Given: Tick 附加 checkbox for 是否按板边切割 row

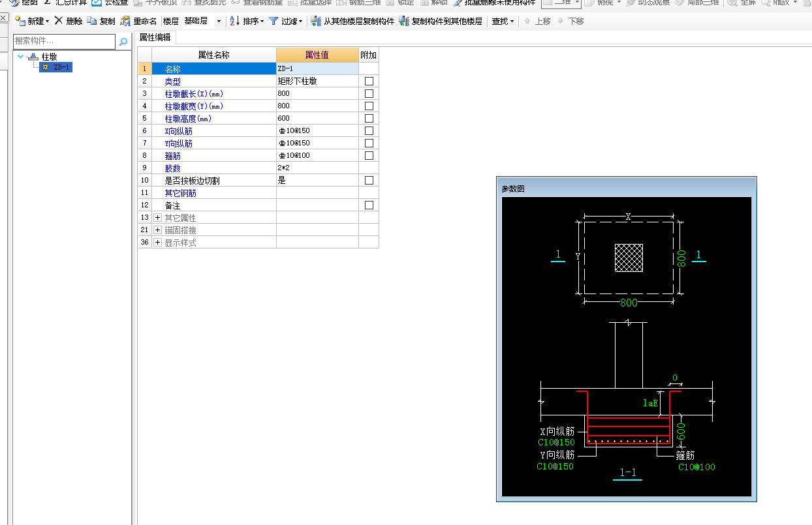Looking at the screenshot, I should (x=369, y=181).
